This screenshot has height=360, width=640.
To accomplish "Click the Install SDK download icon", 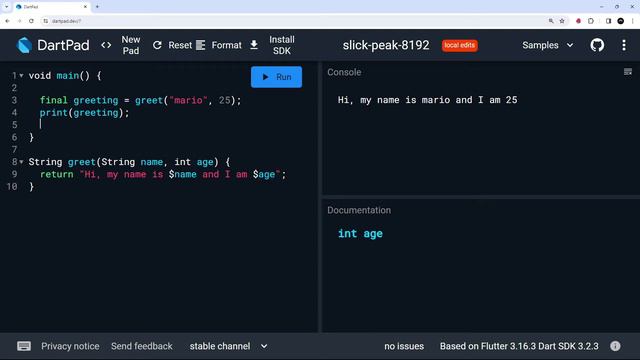I will [254, 45].
